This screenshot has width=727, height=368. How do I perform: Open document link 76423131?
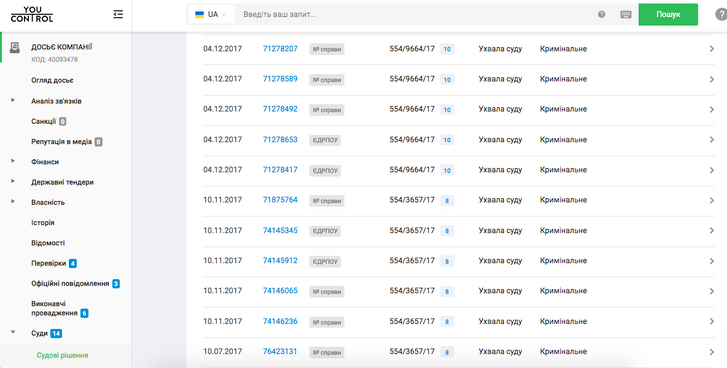[280, 351]
